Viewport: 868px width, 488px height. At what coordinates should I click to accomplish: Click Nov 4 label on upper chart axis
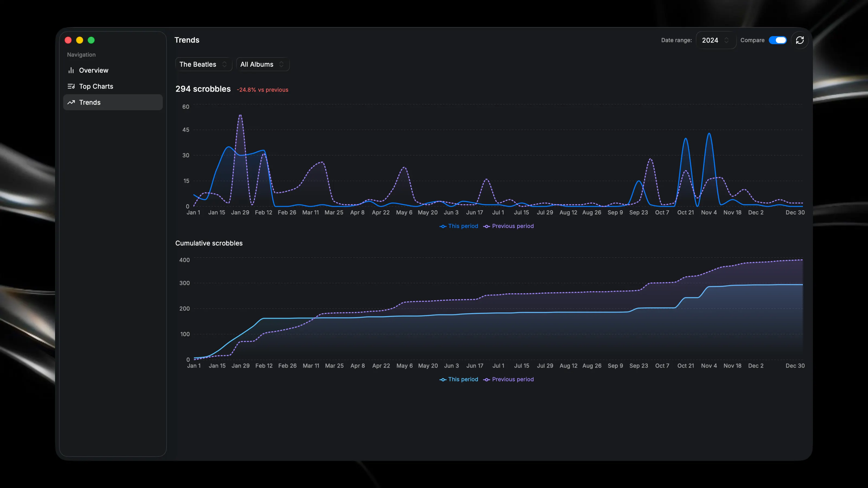click(709, 213)
